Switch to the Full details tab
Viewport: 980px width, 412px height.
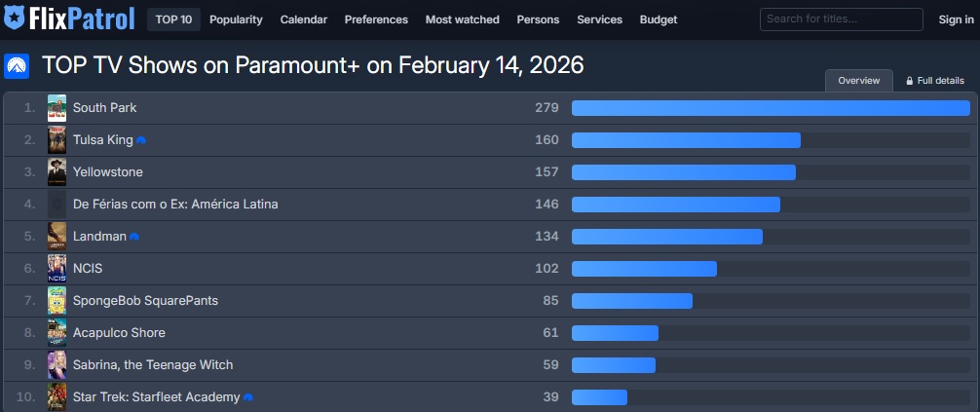tap(940, 81)
